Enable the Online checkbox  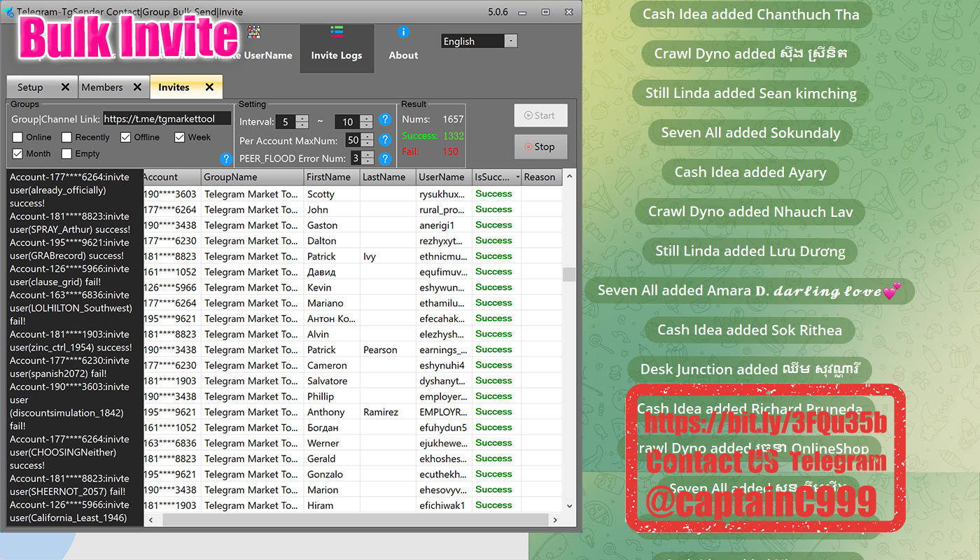click(18, 137)
